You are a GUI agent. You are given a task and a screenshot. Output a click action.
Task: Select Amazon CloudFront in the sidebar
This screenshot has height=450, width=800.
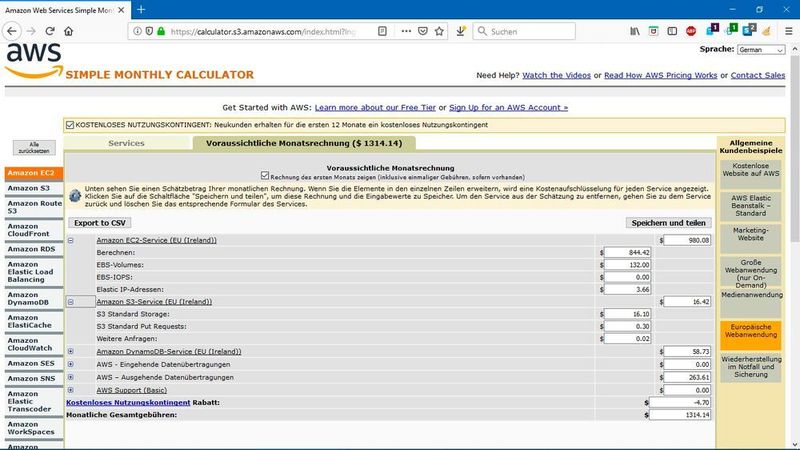point(34,230)
